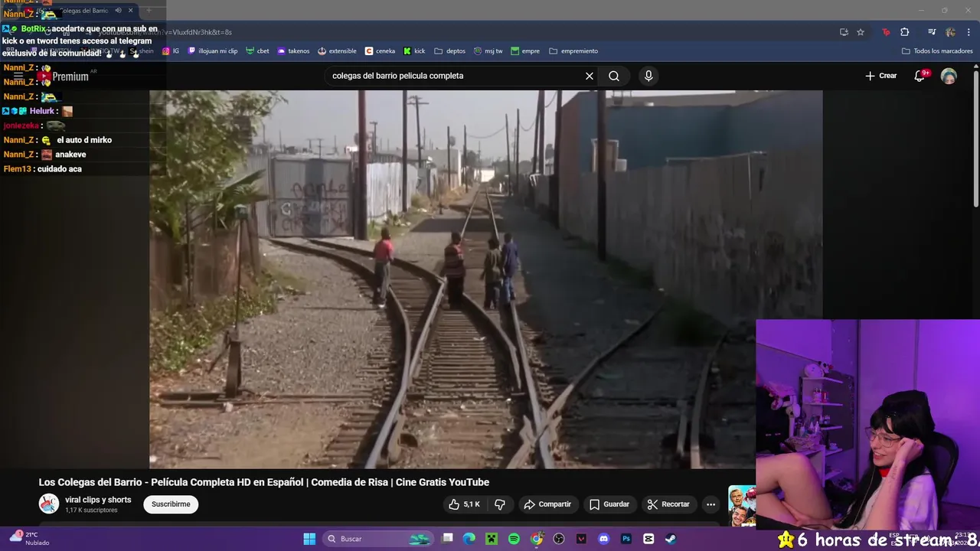Screen dimensions: 980x551
Task: Open the Windows Start menu
Action: 309,539
